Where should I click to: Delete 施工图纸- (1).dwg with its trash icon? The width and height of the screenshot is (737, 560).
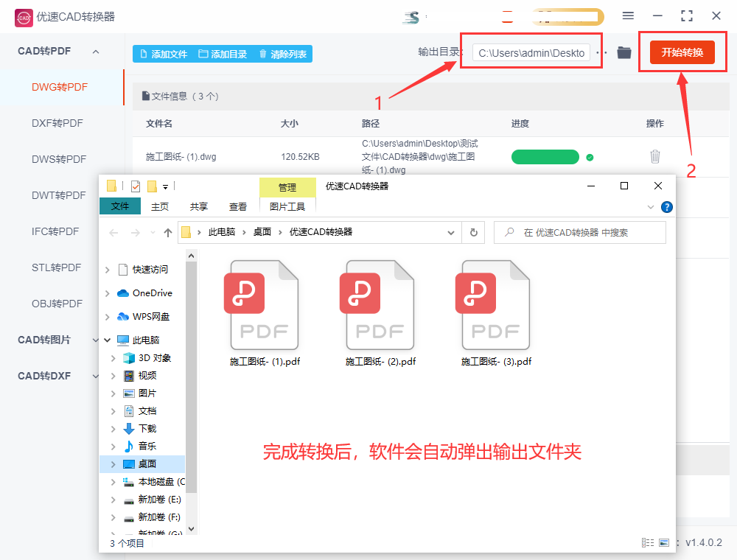[x=654, y=156]
